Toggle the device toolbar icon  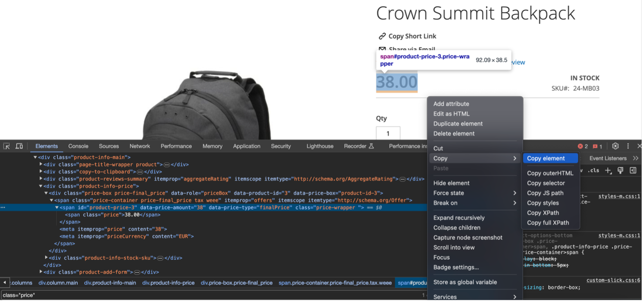(x=19, y=146)
